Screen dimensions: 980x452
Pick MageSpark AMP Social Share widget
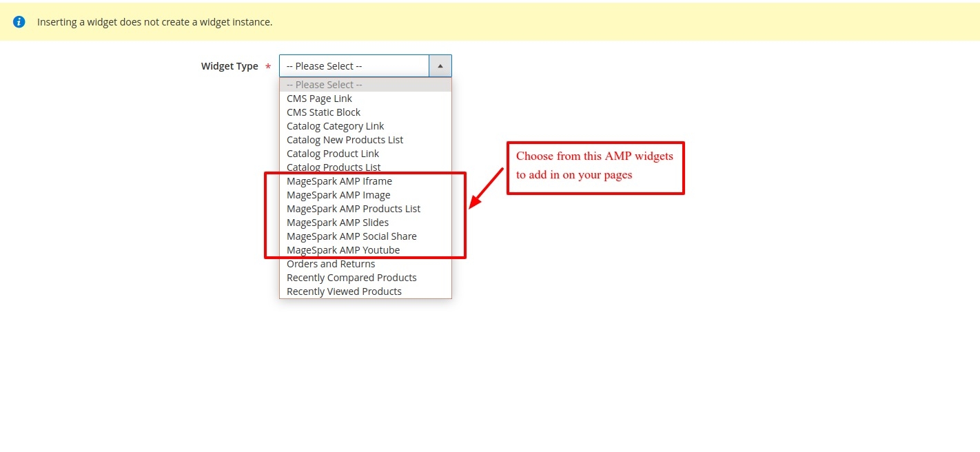tap(365, 236)
